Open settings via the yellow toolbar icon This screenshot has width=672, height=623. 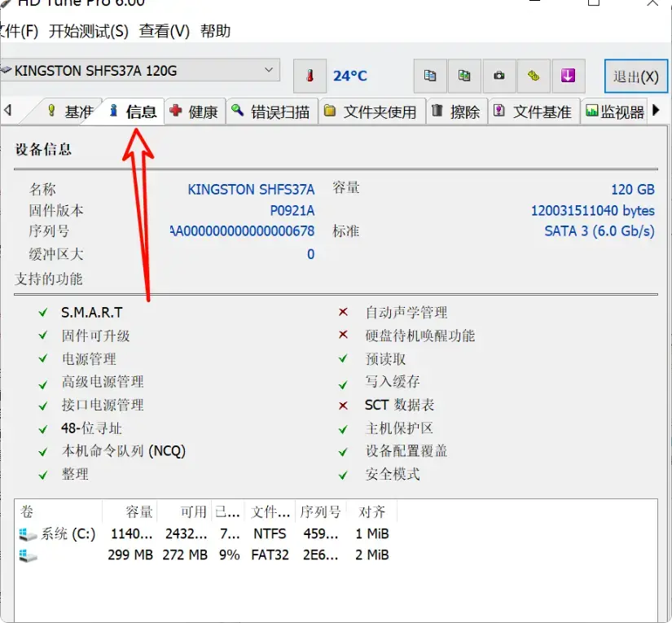[533, 75]
